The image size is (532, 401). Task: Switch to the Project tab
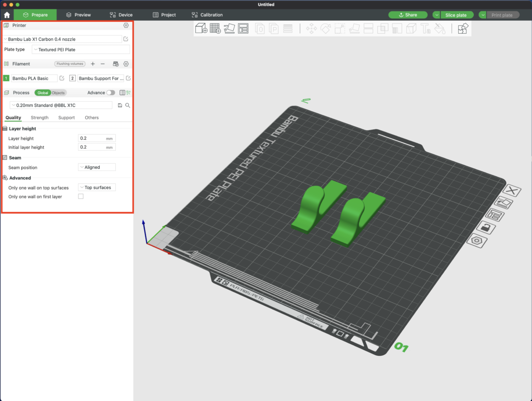[164, 15]
